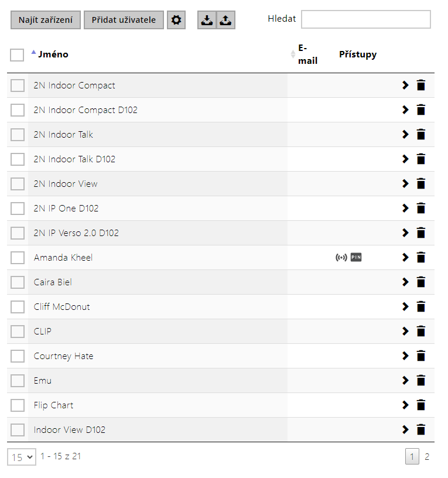Remove the CLIP entry with trash icon
Screen dimensions: 448x478
[x=420, y=331]
